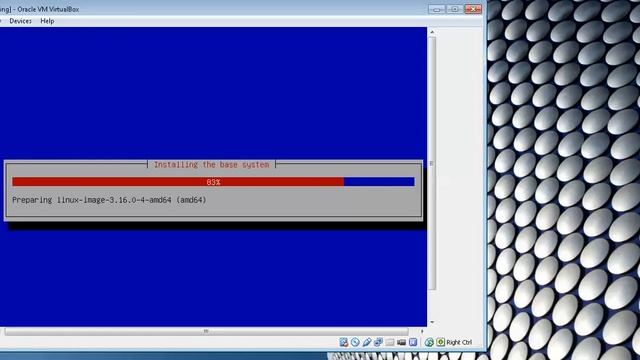Click the Oracle VM VirtualBox title bar text
The image size is (640, 360).
(40, 9)
